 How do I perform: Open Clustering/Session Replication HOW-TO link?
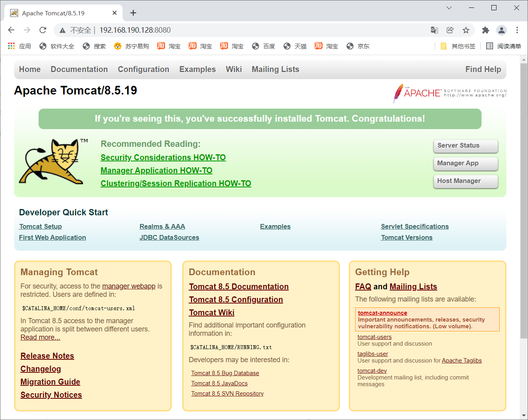(x=176, y=183)
